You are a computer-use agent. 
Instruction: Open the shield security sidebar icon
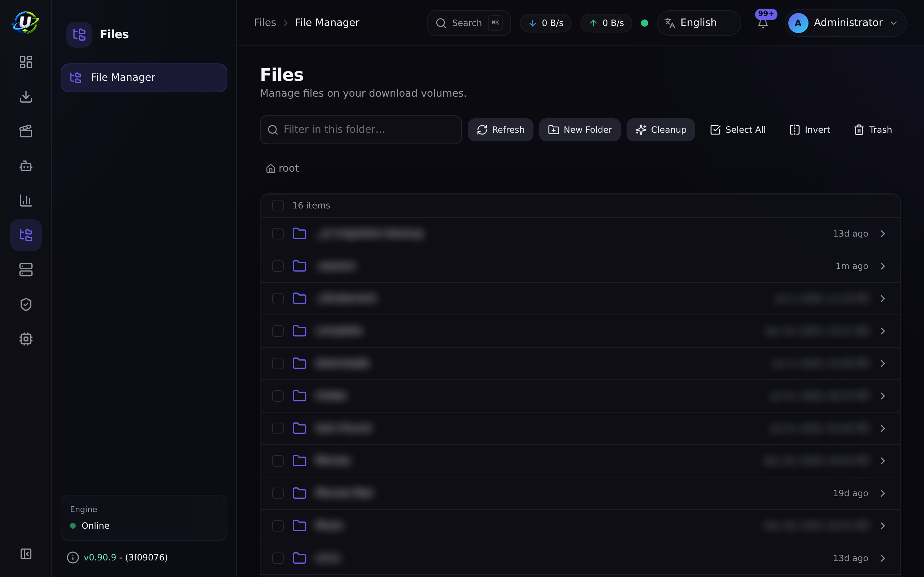tap(26, 304)
